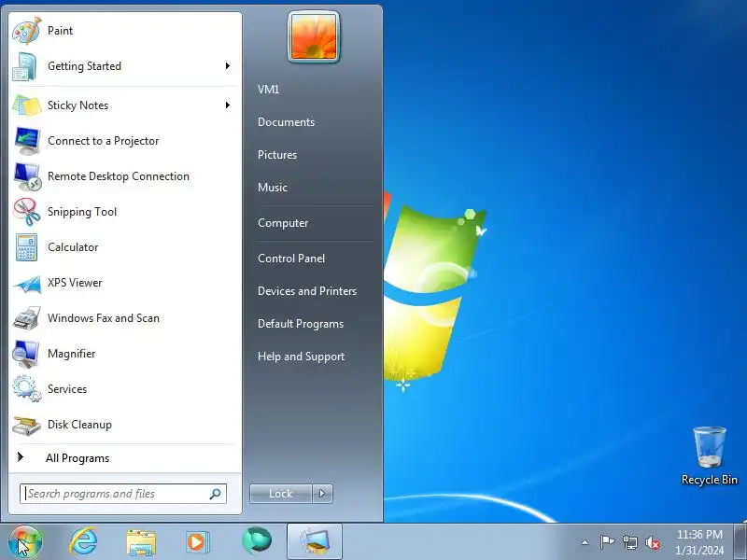Open Music from Start menu
The width and height of the screenshot is (747, 560).
click(273, 188)
